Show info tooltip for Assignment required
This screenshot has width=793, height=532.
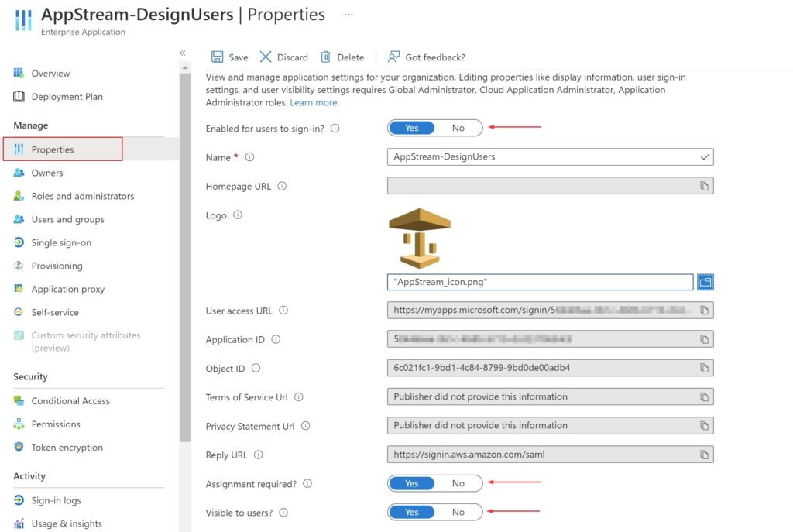pos(307,483)
